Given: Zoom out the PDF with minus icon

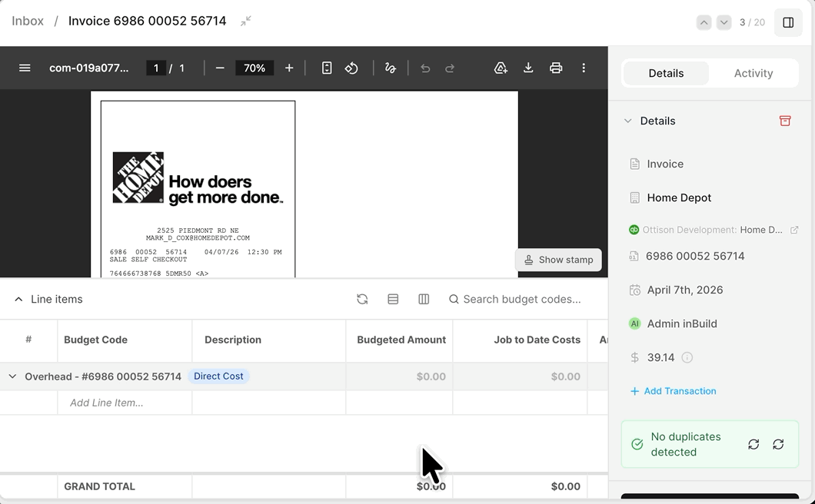Looking at the screenshot, I should (220, 68).
